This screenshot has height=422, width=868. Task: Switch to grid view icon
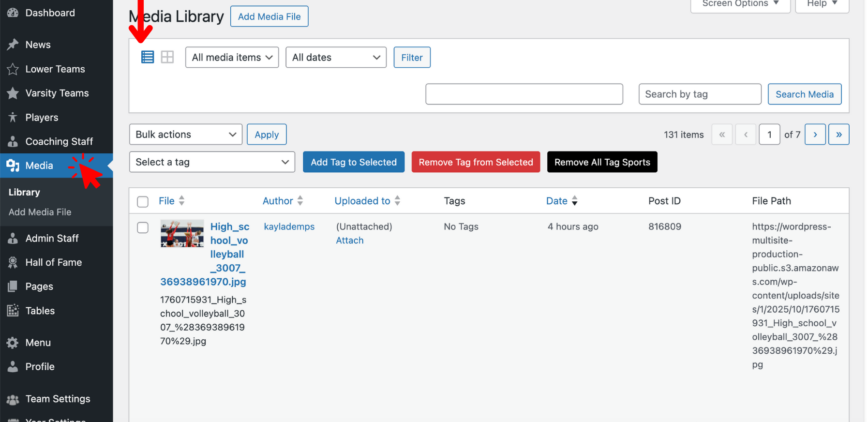(x=167, y=57)
